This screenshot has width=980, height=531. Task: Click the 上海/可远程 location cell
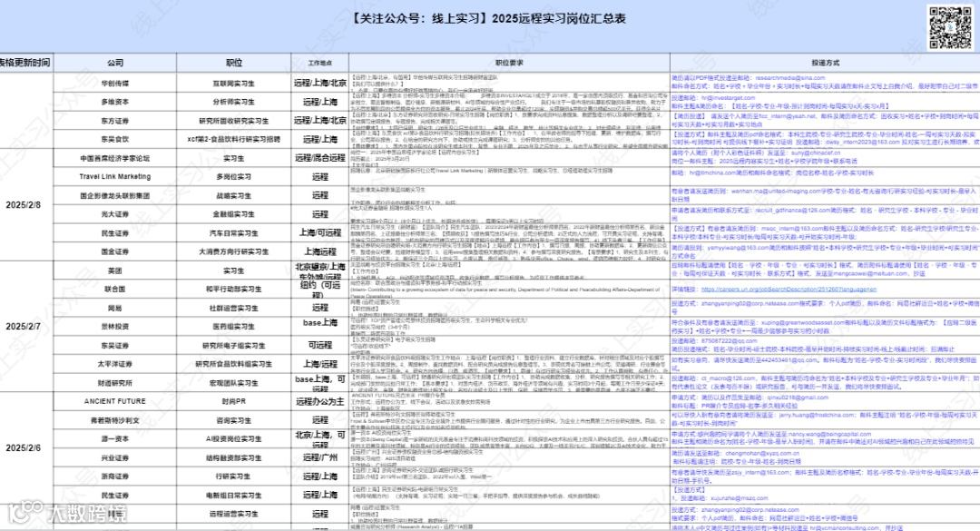(x=320, y=232)
